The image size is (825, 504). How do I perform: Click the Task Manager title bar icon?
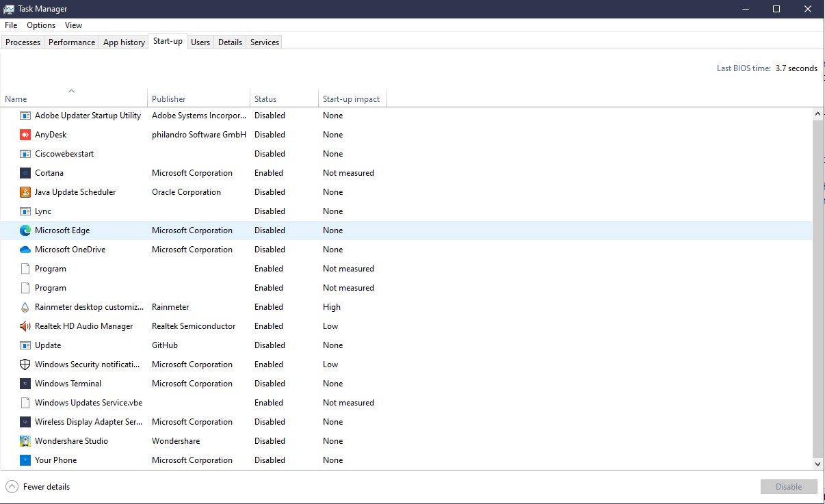(9, 9)
